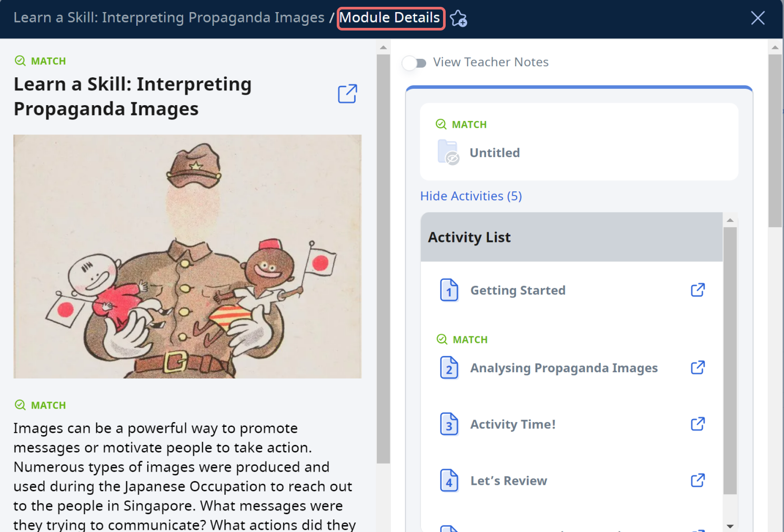Click the hidden folder icon beside Untitled

(448, 152)
